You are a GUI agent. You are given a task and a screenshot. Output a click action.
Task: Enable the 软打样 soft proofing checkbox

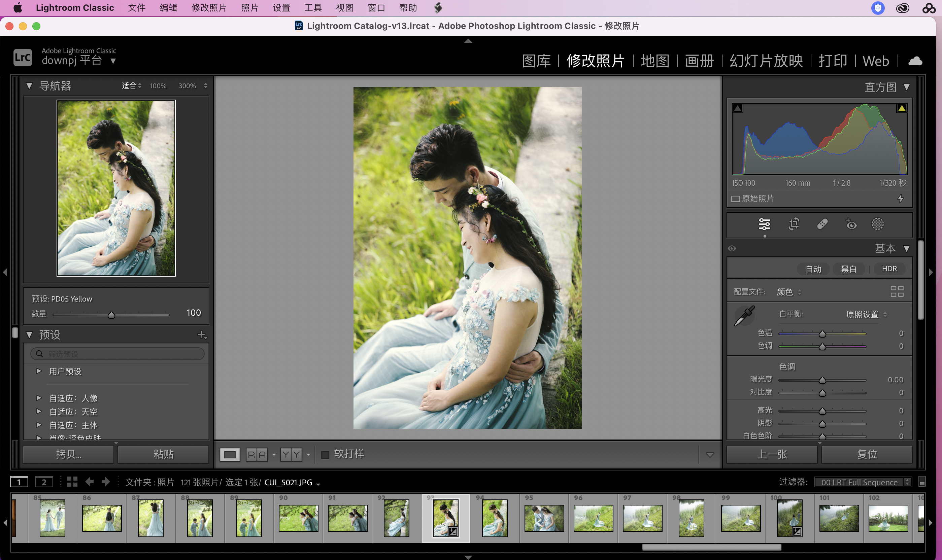click(x=325, y=454)
